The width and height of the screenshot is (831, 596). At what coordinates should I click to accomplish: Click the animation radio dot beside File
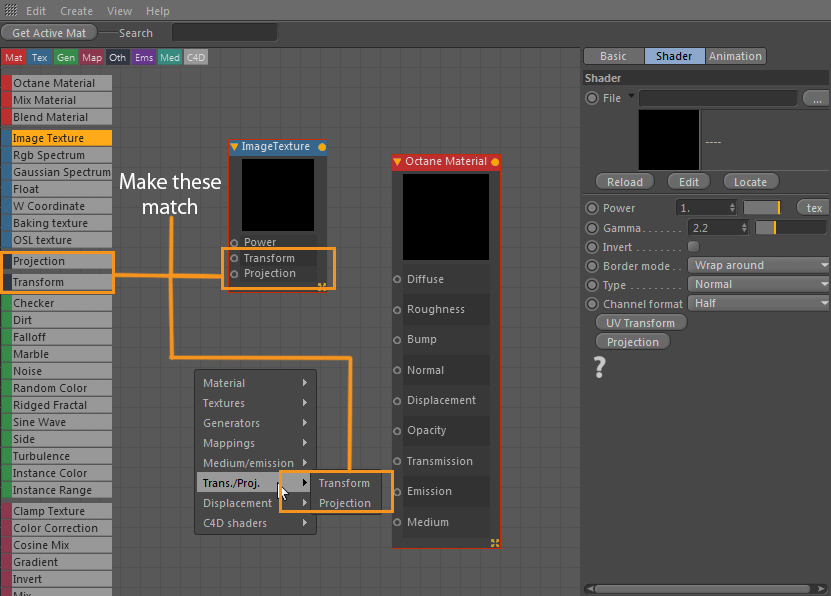(592, 98)
